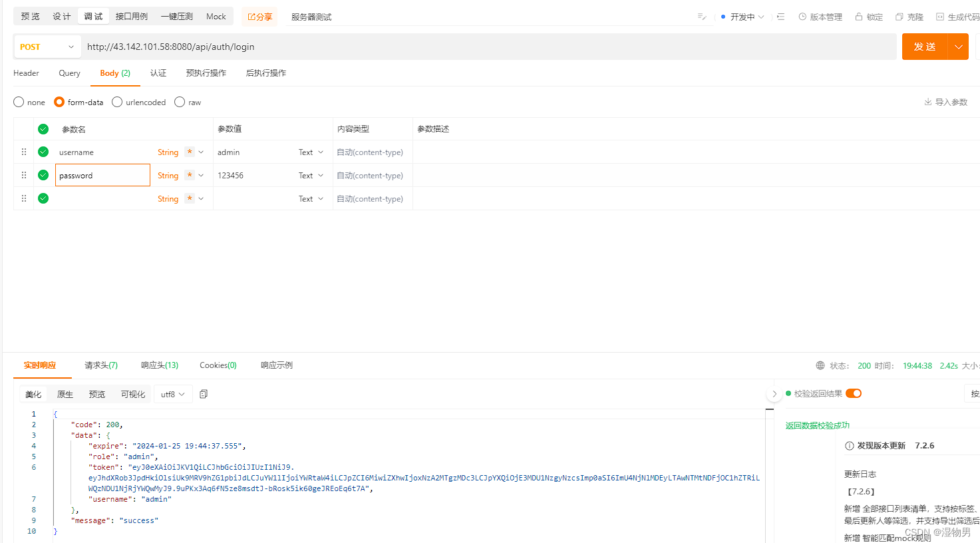Open the 接口用例 tab
Viewport: 980px width, 543px height.
click(x=132, y=17)
